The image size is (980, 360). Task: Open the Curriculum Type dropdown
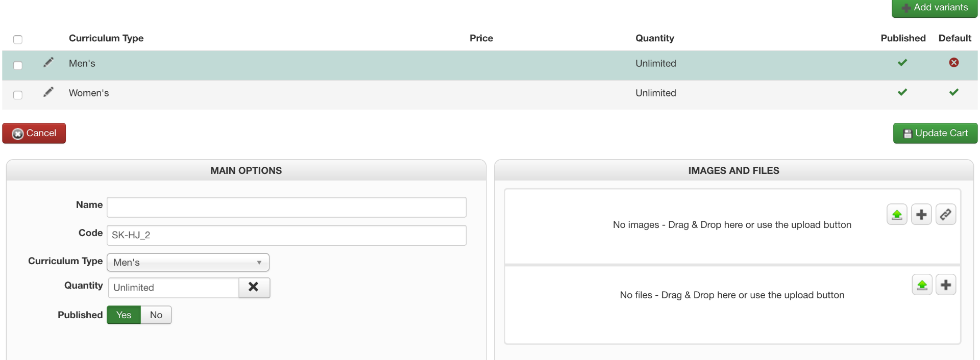point(188,263)
